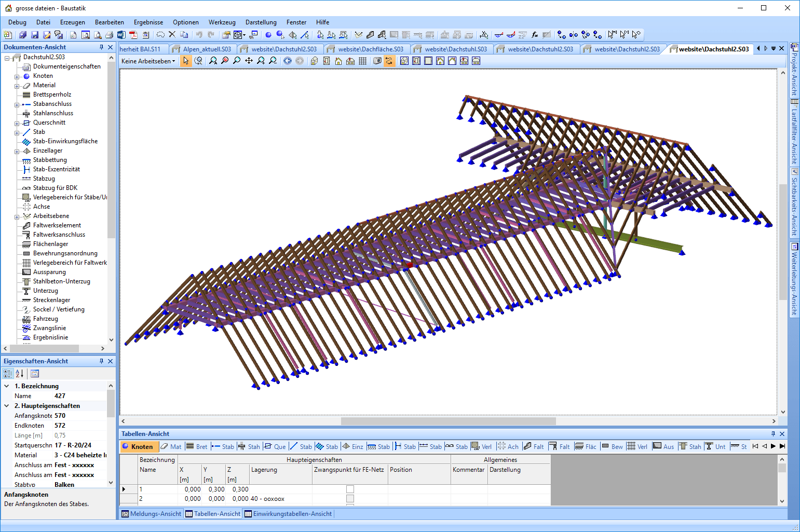Expand the Knoten node in Dokumenten-Ansicht tree

[17, 75]
